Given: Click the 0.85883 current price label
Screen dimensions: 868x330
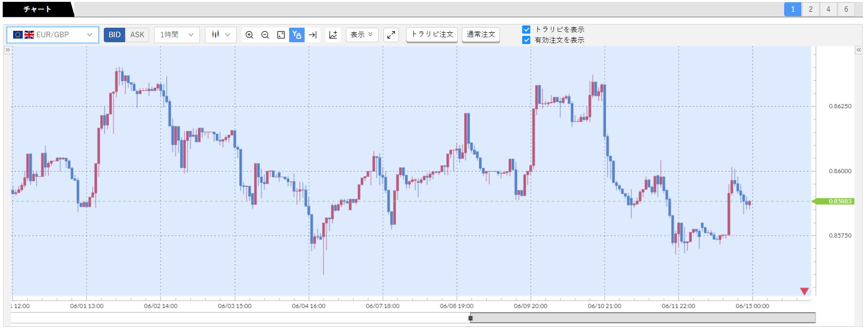Looking at the screenshot, I should tap(834, 201).
